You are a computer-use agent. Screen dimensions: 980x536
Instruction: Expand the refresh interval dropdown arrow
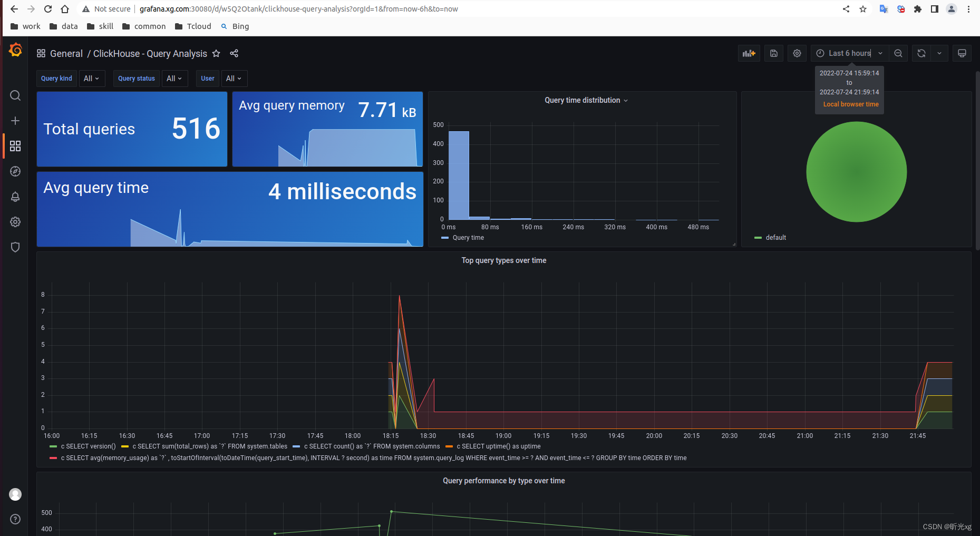point(939,53)
